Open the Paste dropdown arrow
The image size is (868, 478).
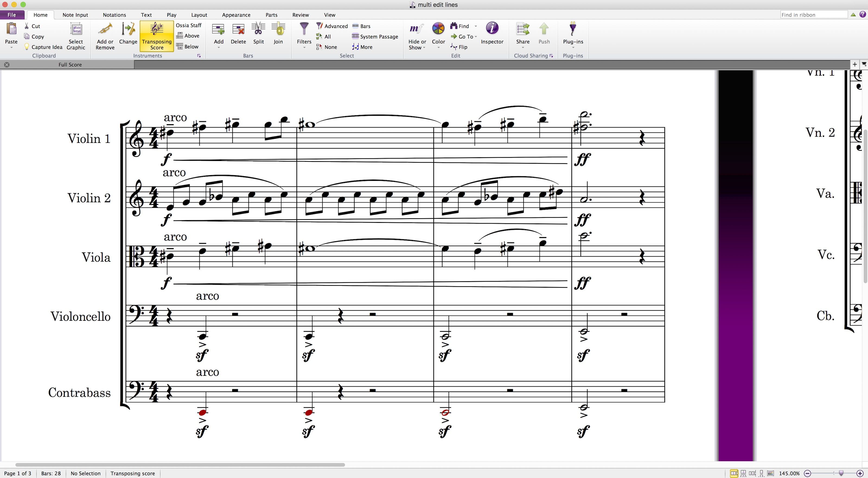pos(11,47)
